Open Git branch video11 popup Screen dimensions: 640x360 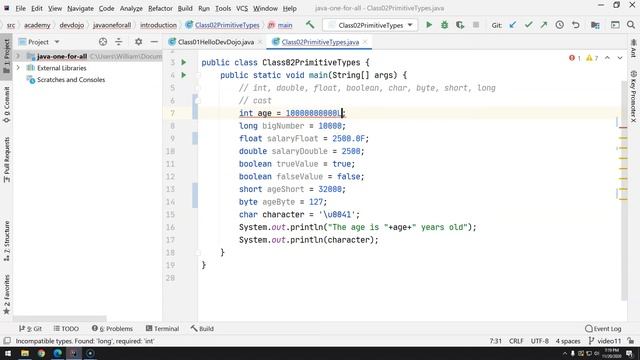pos(605,341)
